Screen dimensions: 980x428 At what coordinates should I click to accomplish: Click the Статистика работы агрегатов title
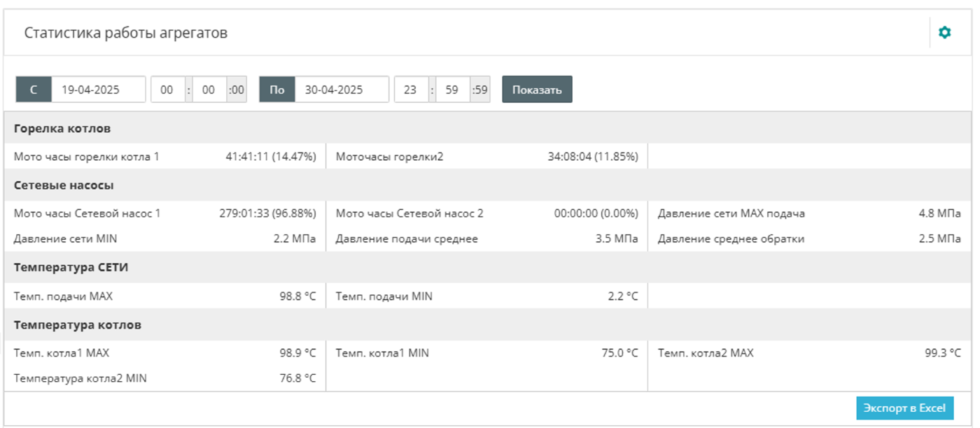(x=126, y=33)
